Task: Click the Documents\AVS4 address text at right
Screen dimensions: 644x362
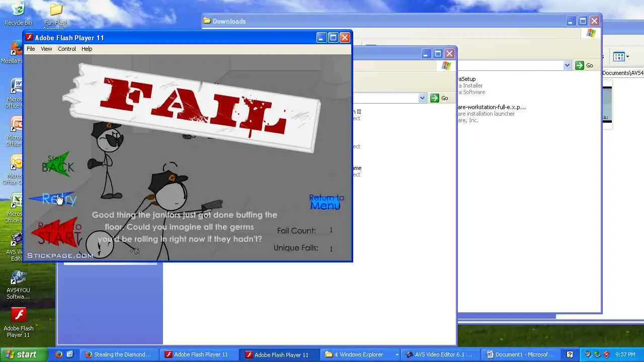Action: [623, 73]
